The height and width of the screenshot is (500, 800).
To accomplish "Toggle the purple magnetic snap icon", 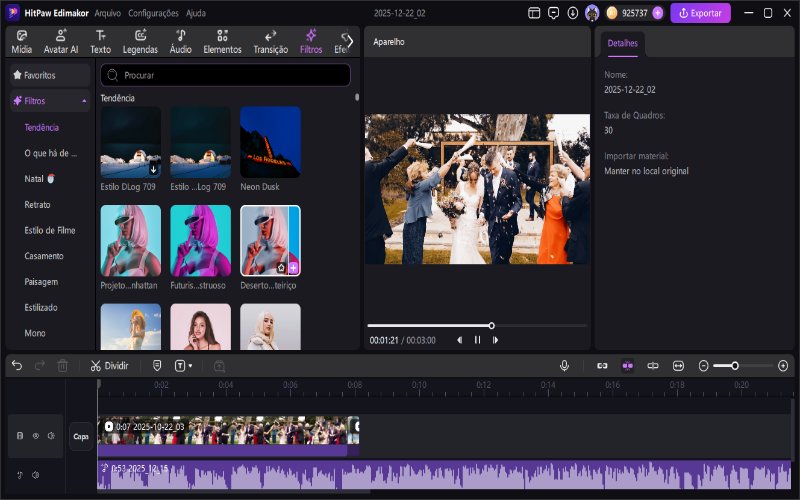I will pos(628,365).
